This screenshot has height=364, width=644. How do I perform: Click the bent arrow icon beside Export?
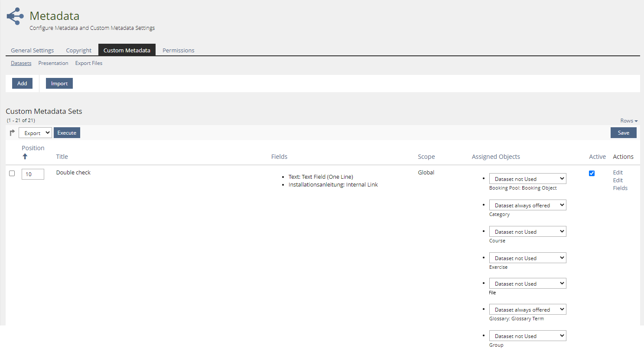tap(12, 133)
